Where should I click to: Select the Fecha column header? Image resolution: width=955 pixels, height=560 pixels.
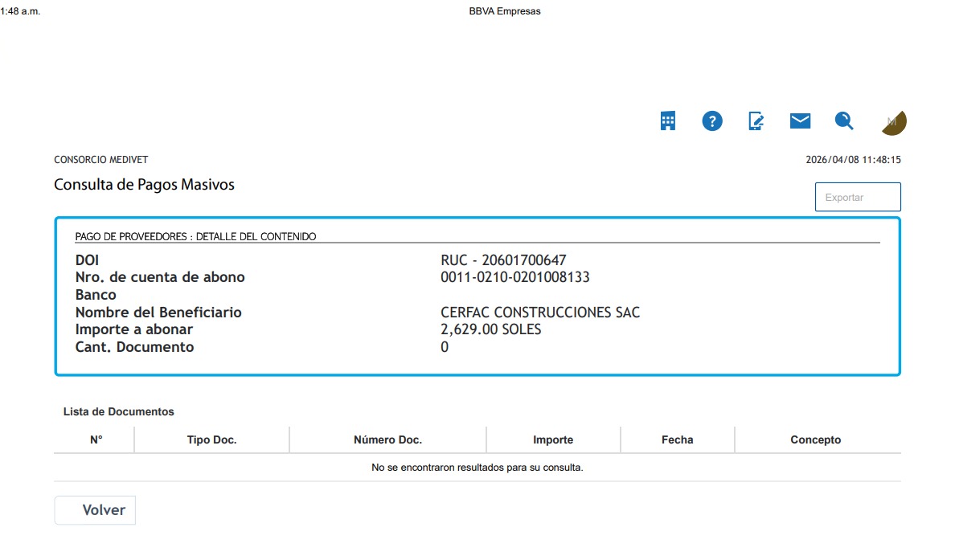pos(677,439)
